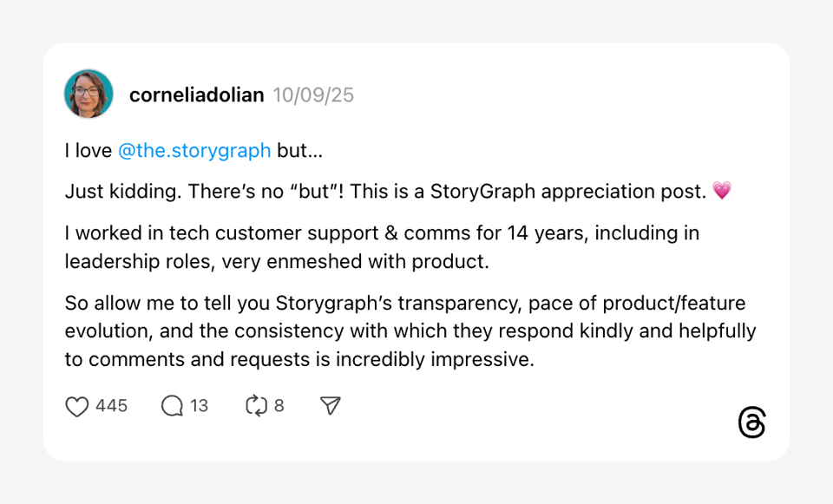833x504 pixels.
Task: View the 445 likes count
Action: [111, 406]
